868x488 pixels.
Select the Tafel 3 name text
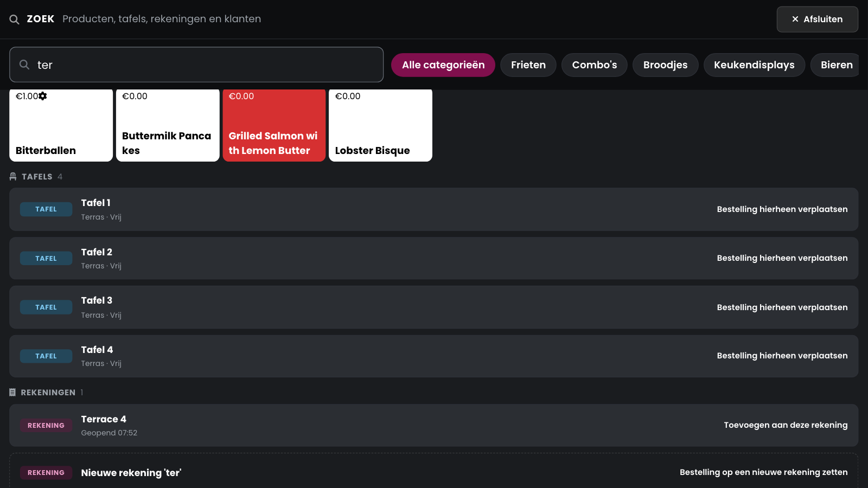coord(97,300)
